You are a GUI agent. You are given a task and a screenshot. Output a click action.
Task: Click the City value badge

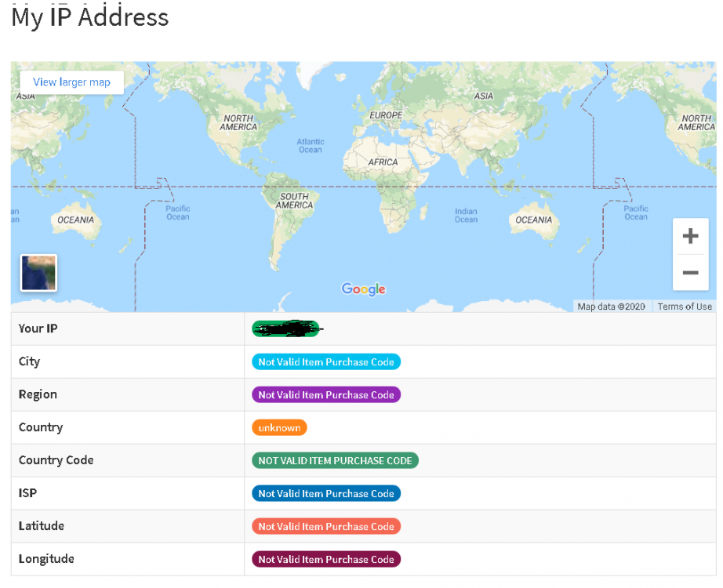(326, 362)
